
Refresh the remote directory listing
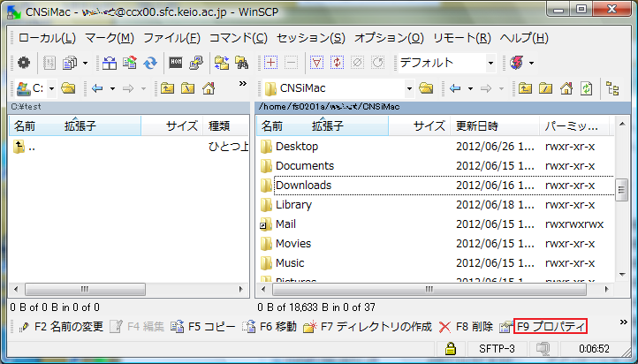pos(587,88)
